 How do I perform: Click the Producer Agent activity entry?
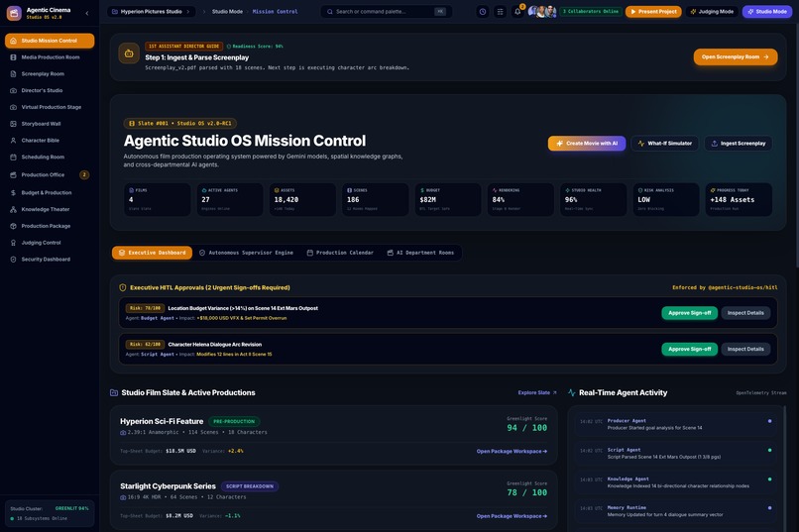click(x=676, y=424)
